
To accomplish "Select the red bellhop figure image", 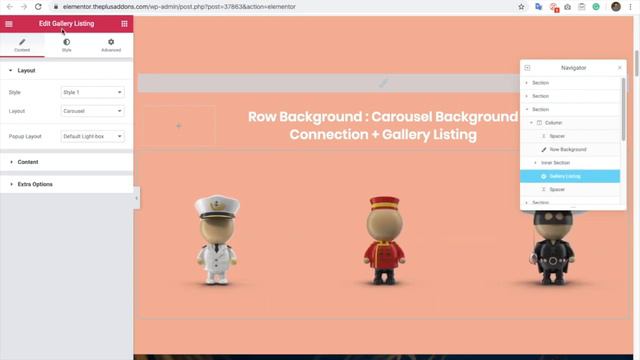I will coord(384,240).
